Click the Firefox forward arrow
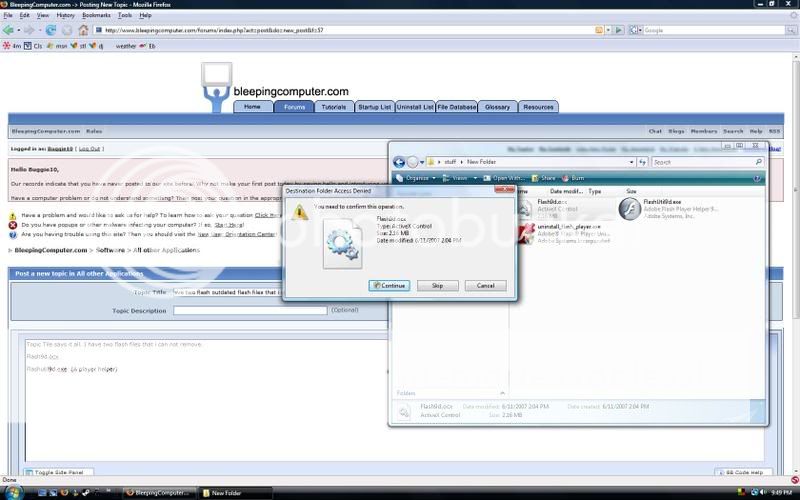 29,30
